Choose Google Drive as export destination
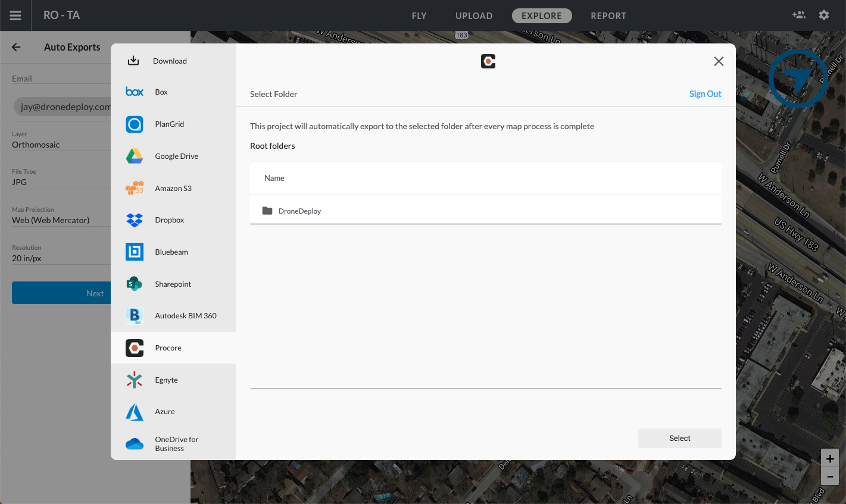This screenshot has width=846, height=504. [173, 156]
